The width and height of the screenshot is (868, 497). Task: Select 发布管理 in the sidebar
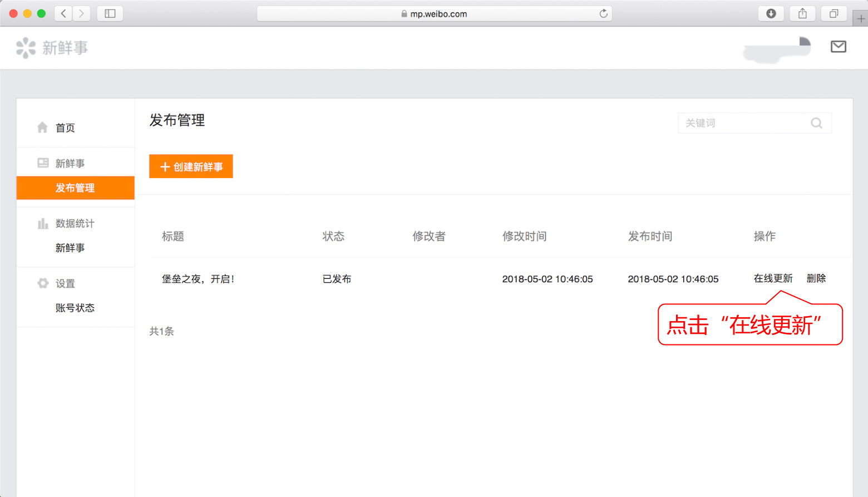[x=75, y=188]
